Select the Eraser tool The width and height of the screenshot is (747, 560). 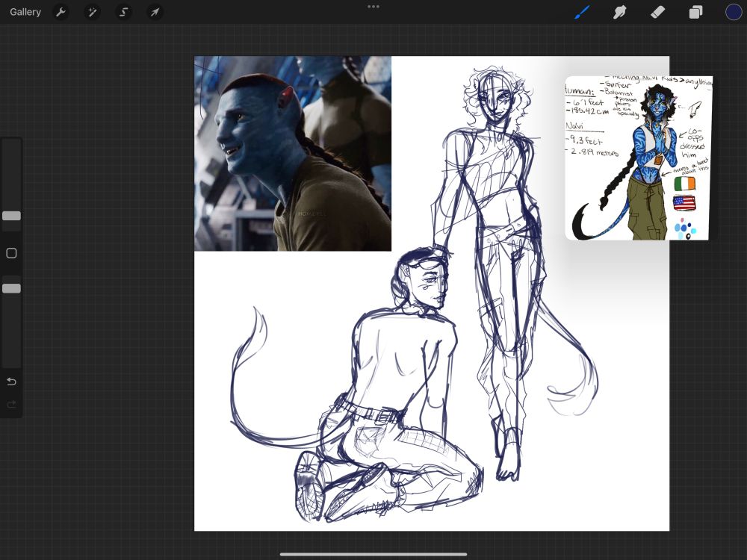coord(657,12)
